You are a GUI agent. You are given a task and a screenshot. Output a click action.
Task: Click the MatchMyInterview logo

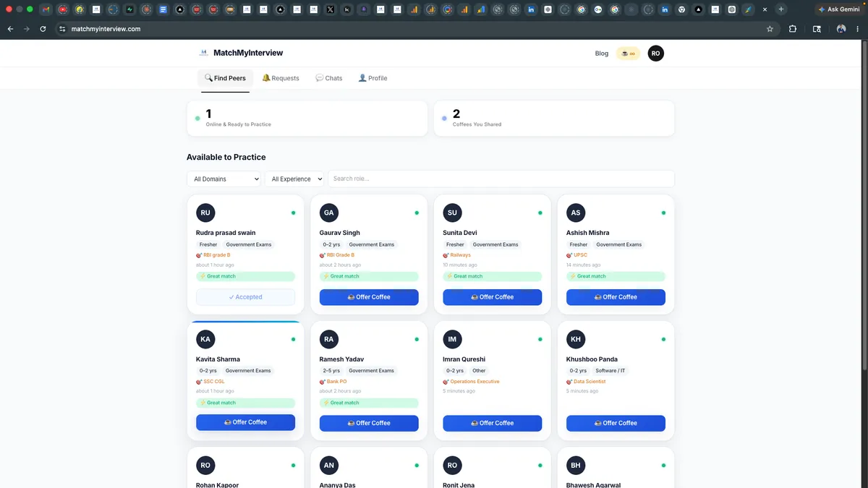241,53
